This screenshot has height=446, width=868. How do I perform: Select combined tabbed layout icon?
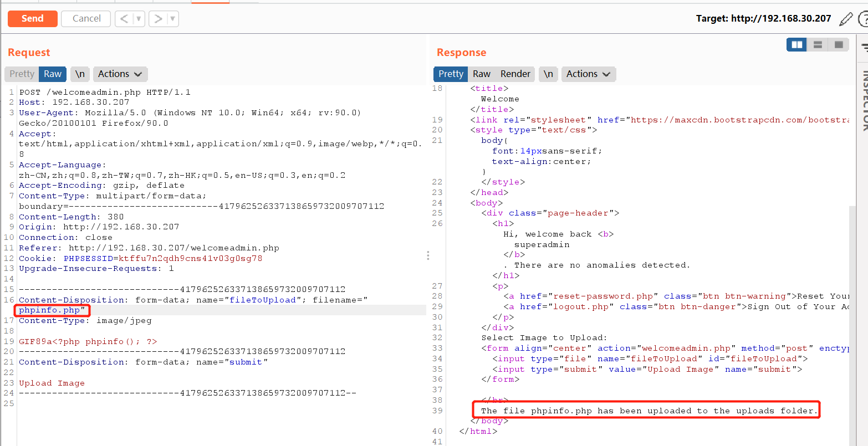pos(838,45)
